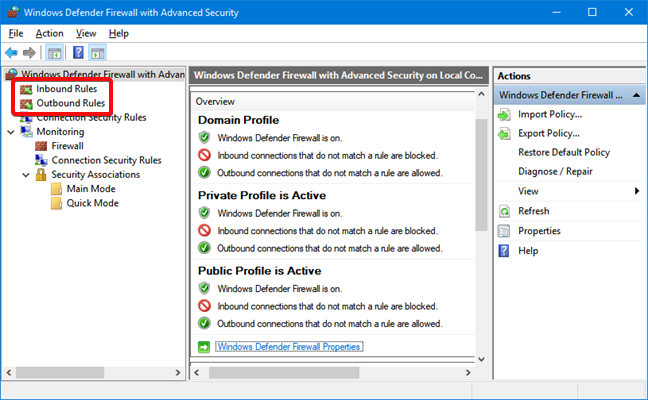Click the tree pane scroll-left arrow

click(9, 373)
